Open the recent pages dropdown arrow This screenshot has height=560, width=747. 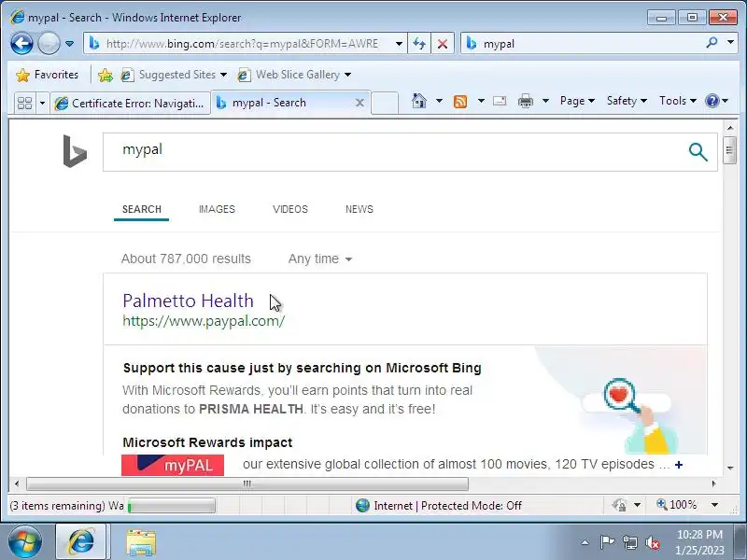tap(69, 44)
